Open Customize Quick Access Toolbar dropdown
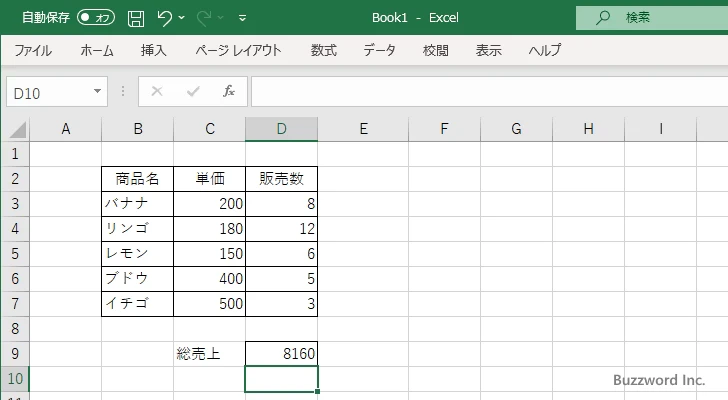 (x=242, y=18)
